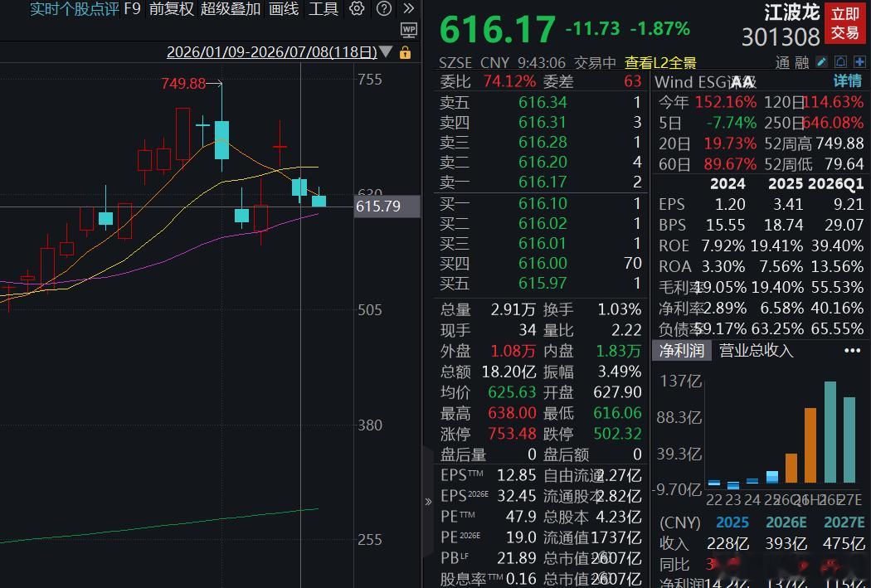Screen dimensions: 871x588
Task: Set a price alert with bell icon
Action: coord(841,62)
